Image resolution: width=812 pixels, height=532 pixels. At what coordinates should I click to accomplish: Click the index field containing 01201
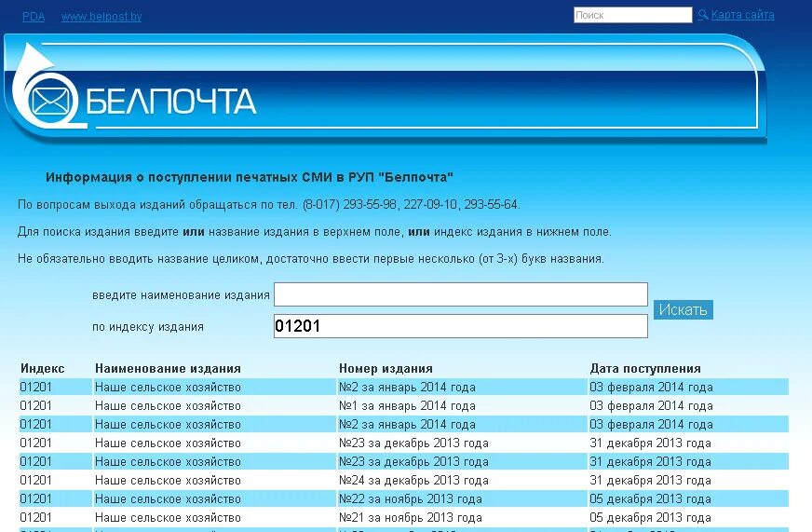pos(460,326)
